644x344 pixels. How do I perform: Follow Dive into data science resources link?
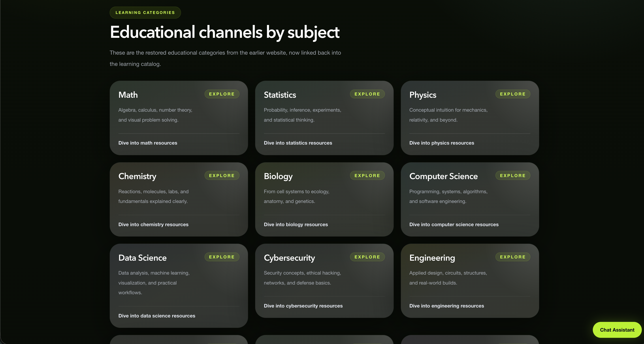(x=156, y=316)
